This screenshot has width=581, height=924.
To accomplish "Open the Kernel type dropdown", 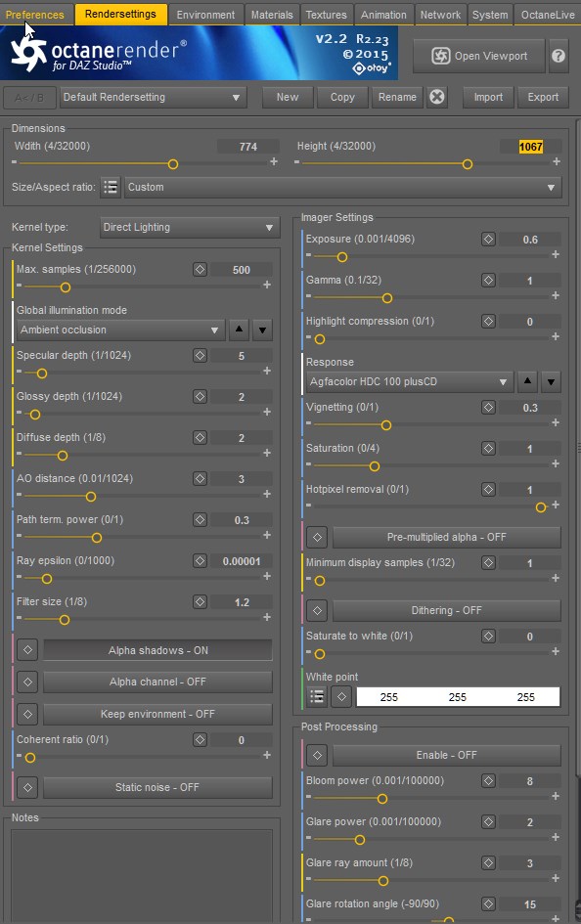I will click(x=189, y=228).
